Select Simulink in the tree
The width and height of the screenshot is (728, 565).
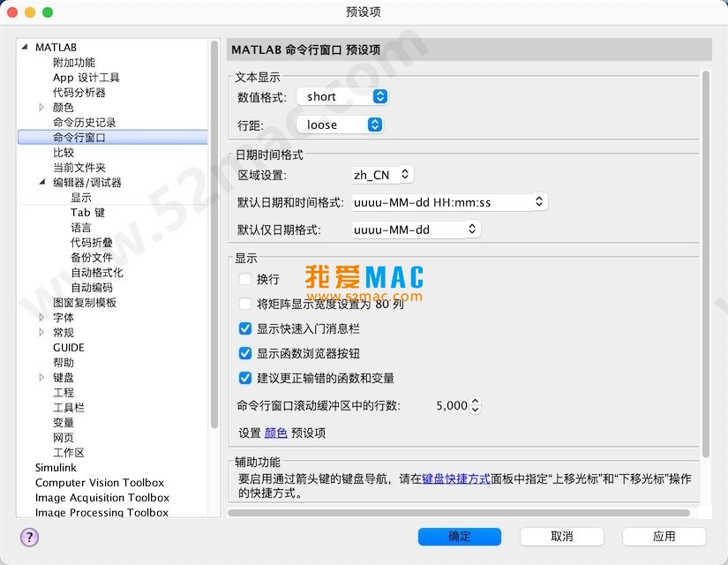[x=56, y=467]
